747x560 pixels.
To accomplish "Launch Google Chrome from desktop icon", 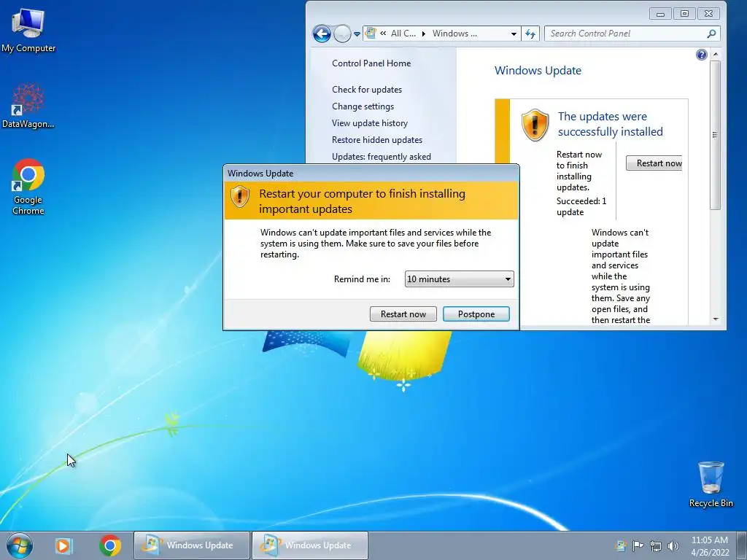I will coord(28,187).
